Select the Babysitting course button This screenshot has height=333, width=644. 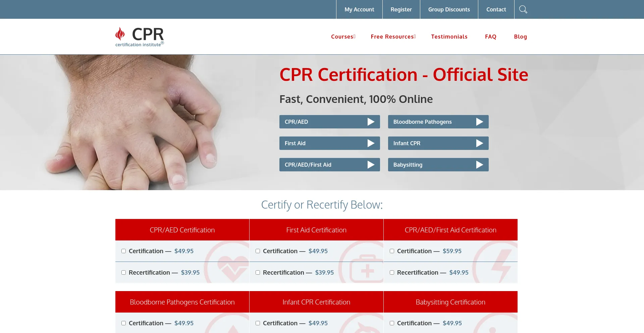[x=438, y=165]
